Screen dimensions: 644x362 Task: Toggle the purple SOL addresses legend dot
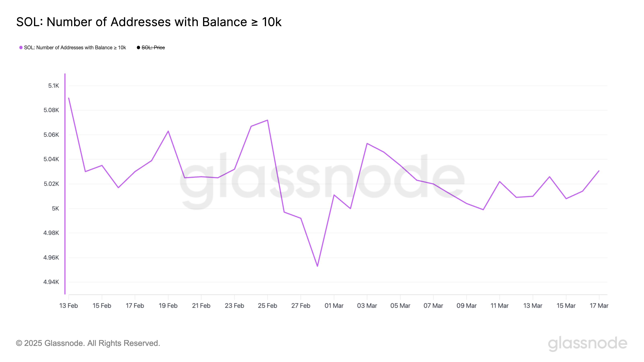[21, 47]
